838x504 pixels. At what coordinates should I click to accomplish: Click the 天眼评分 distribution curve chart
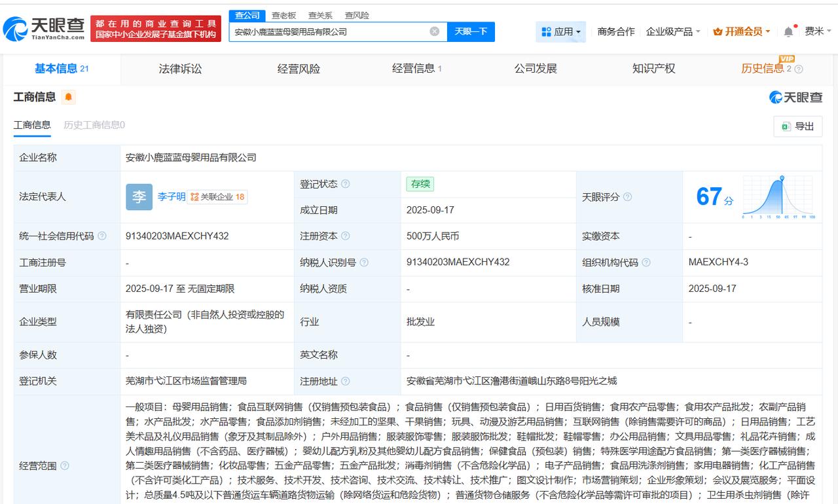point(779,196)
